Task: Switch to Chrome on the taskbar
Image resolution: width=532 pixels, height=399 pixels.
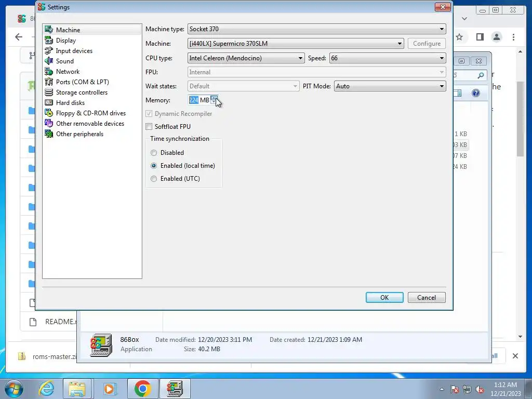Action: 142,389
